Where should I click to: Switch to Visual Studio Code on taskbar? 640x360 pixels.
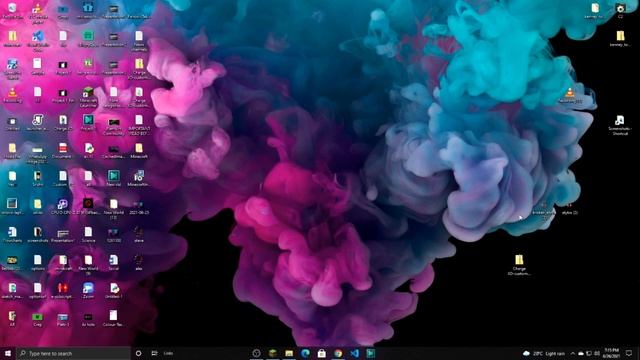coord(354,353)
